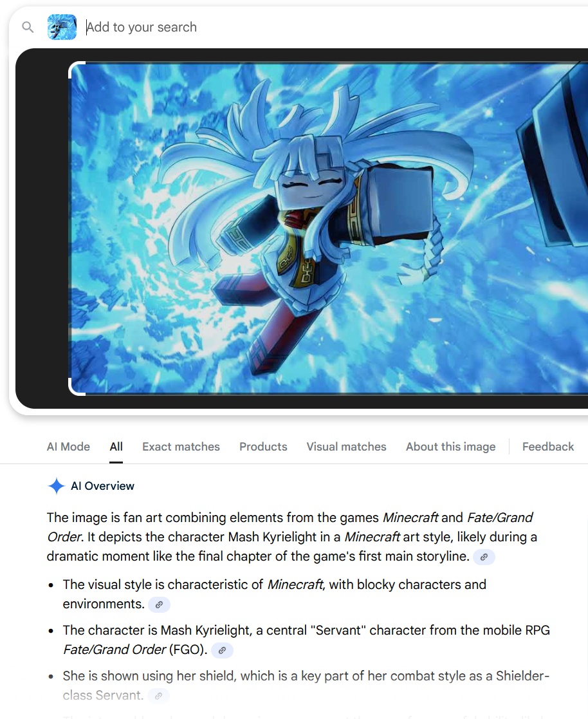Open source link after Fate/Grand Order (FGO)
The width and height of the screenshot is (588, 719).
click(x=223, y=650)
